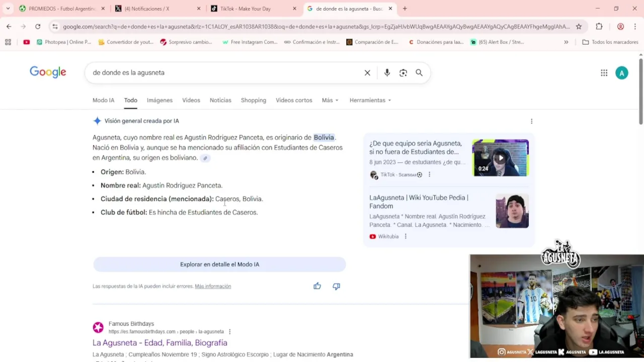The image size is (644, 362).
Task: Open La Agusneta - Edad, Familia, Biografía result
Action: tap(160, 343)
